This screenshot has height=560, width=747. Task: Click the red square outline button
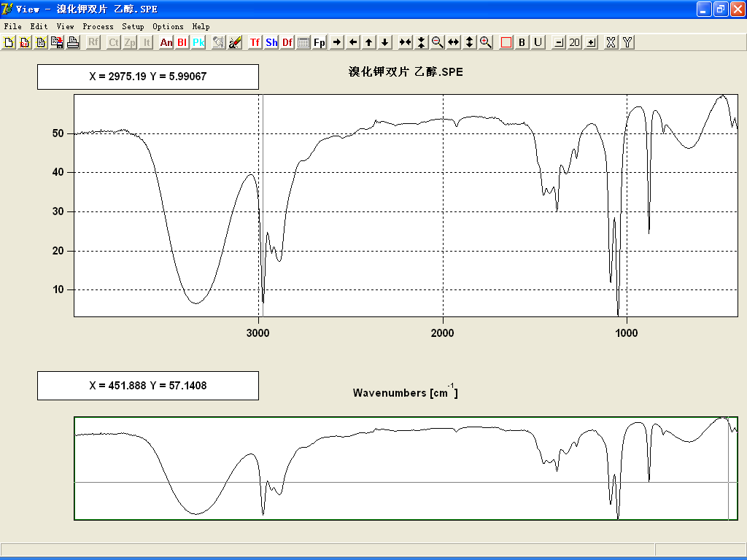(x=506, y=42)
